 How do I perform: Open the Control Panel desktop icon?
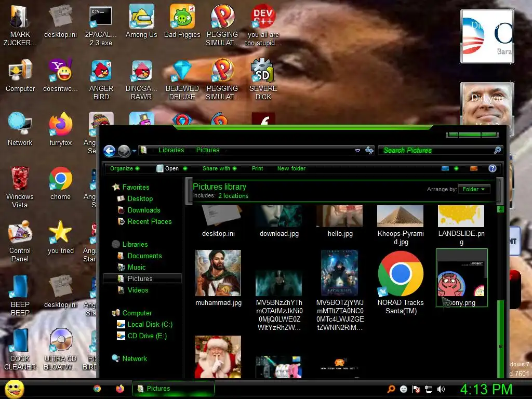point(20,242)
